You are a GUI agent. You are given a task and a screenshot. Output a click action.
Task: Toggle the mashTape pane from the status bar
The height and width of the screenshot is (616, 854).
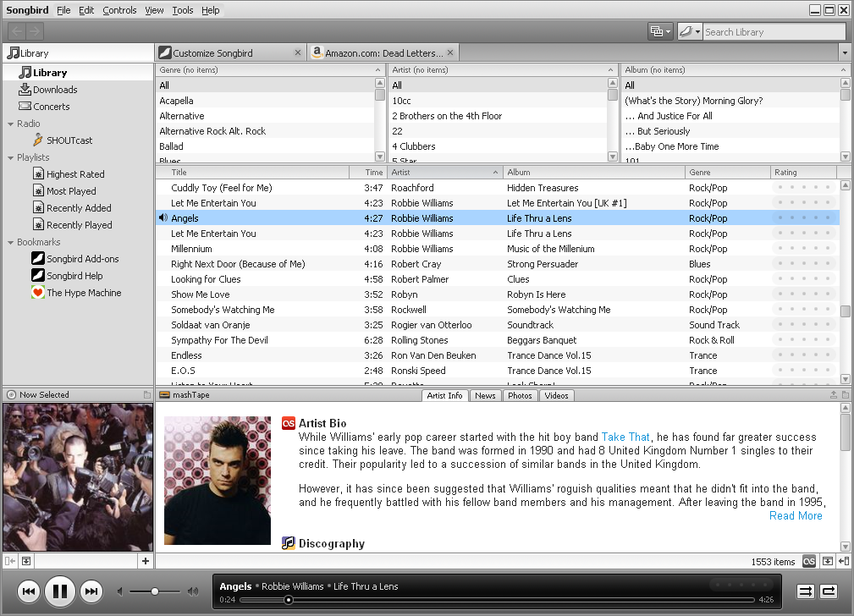(x=827, y=561)
